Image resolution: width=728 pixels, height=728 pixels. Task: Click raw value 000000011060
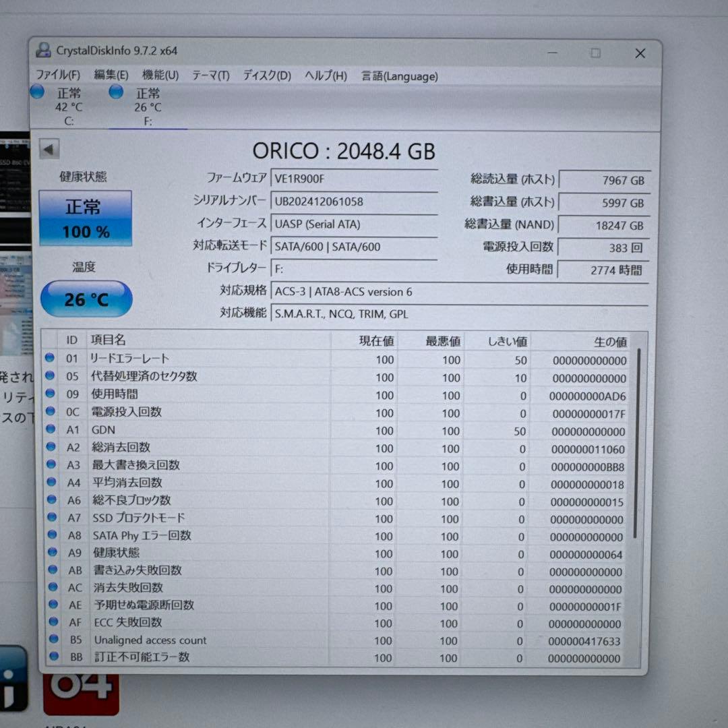point(588,450)
